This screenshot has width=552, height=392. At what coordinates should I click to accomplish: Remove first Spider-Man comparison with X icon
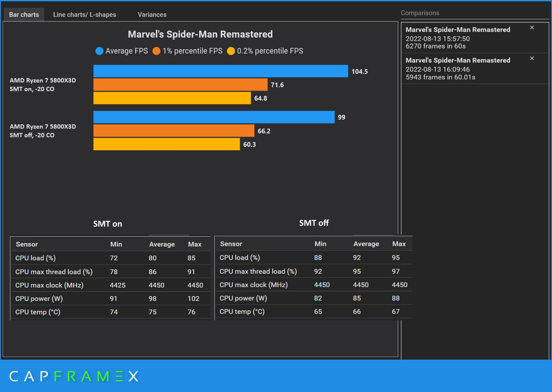532,28
